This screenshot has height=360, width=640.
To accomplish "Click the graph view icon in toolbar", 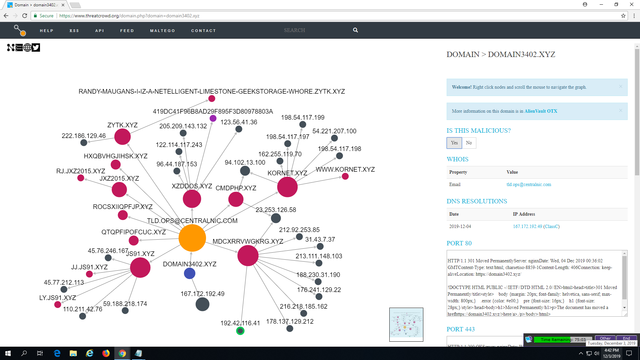I will coord(11,48).
